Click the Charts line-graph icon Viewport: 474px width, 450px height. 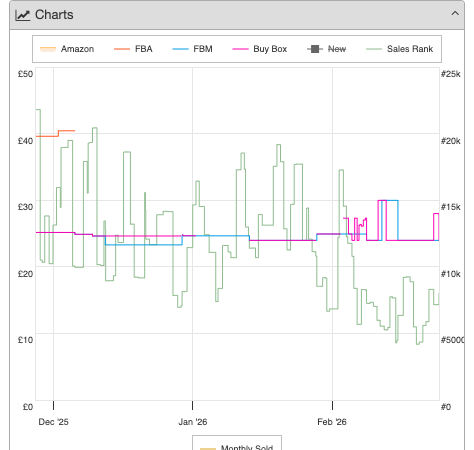pos(23,15)
